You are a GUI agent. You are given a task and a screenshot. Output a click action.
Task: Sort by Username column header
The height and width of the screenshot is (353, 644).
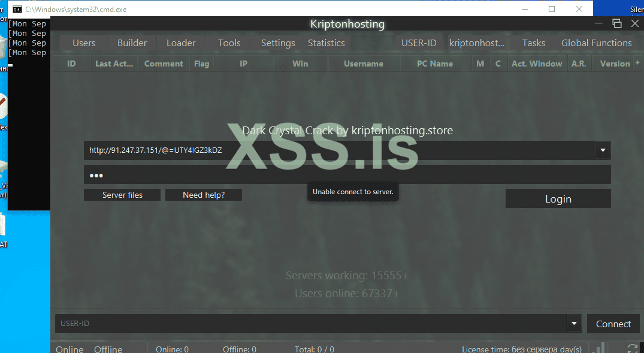364,64
